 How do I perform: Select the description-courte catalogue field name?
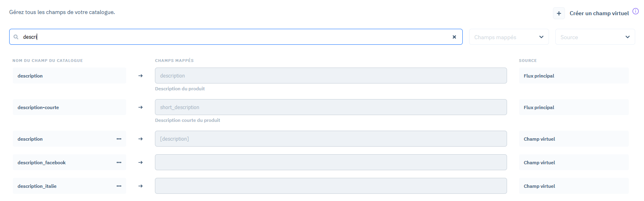point(38,107)
